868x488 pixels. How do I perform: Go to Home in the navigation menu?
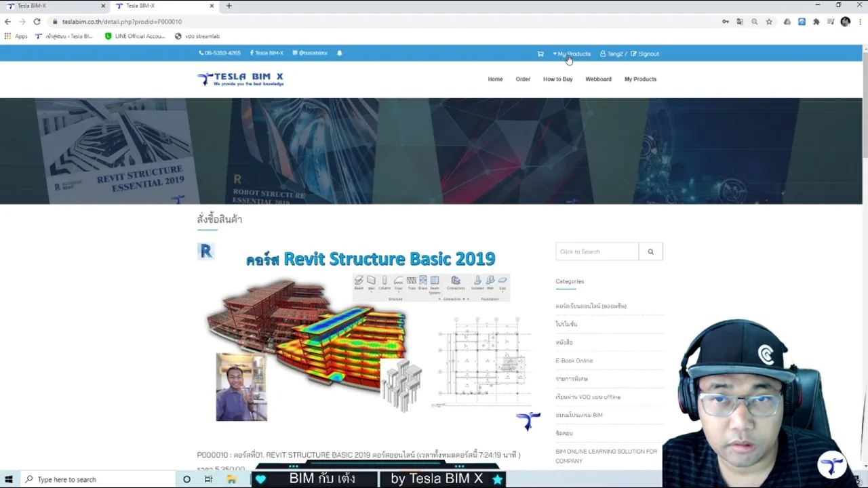tap(495, 79)
